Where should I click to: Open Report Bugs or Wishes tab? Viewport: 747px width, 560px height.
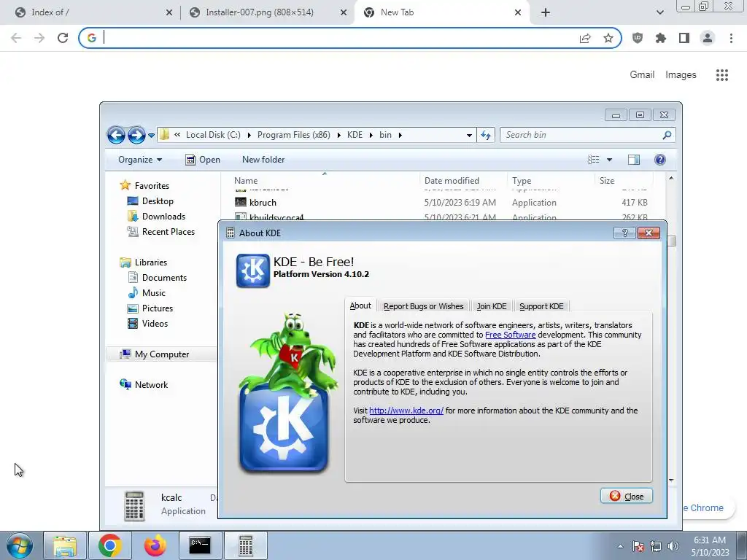[x=424, y=306]
